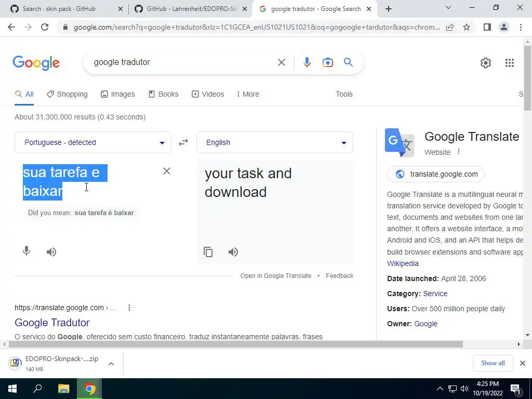The width and height of the screenshot is (532, 399).
Task: Switch to Shopping results tab
Action: click(x=67, y=94)
